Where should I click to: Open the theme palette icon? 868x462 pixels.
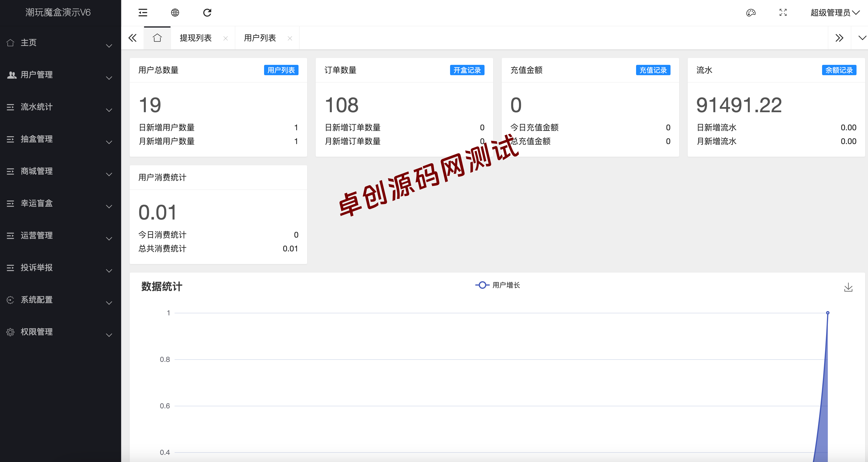pos(751,13)
